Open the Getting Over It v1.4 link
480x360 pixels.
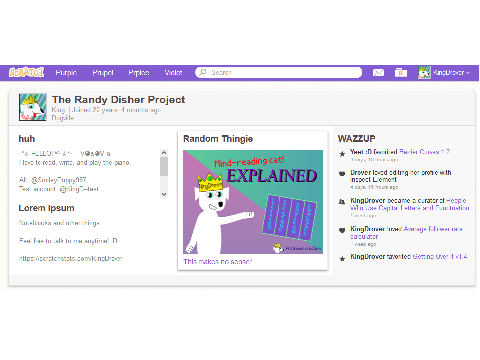(440, 256)
